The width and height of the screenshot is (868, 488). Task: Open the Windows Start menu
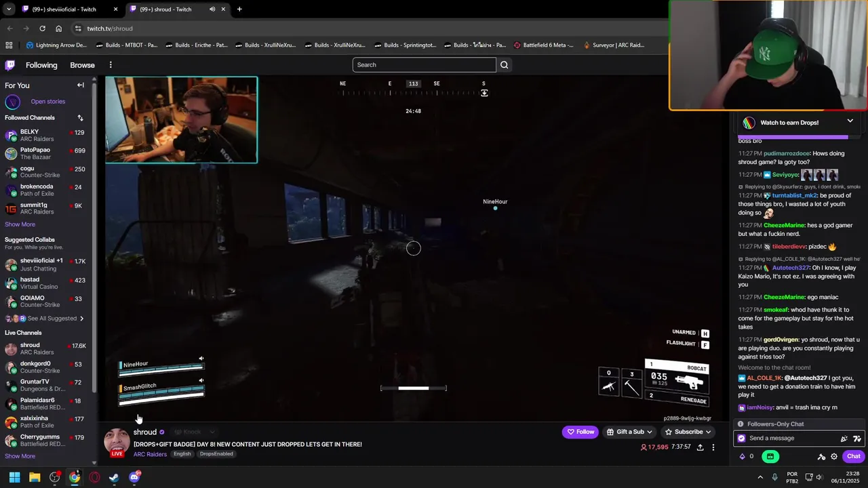pyautogui.click(x=14, y=477)
